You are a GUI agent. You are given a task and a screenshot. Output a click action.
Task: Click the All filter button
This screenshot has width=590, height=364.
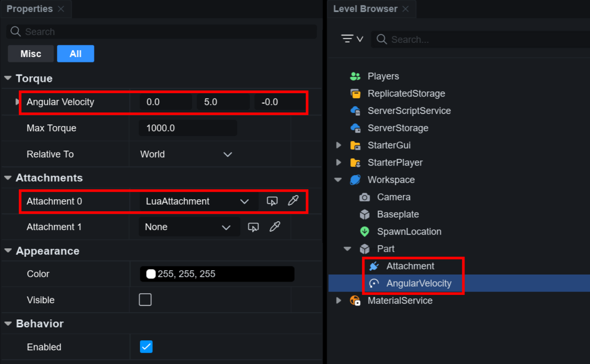coord(75,54)
